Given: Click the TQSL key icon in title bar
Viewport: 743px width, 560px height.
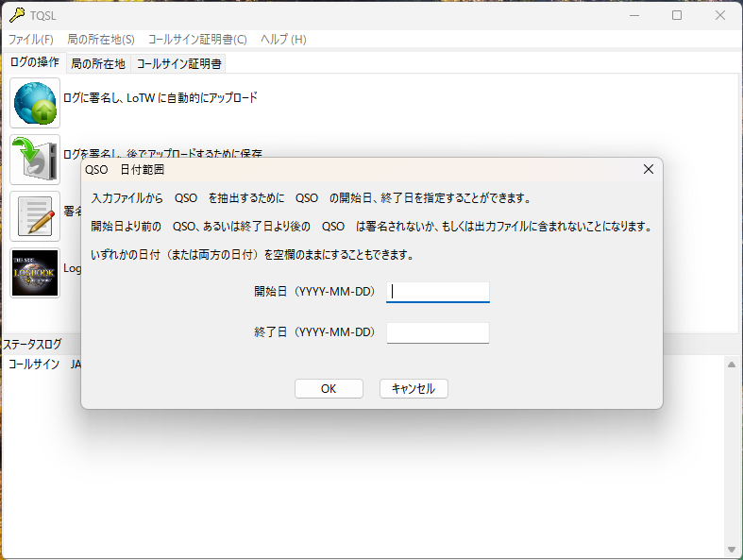Looking at the screenshot, I should (x=17, y=15).
